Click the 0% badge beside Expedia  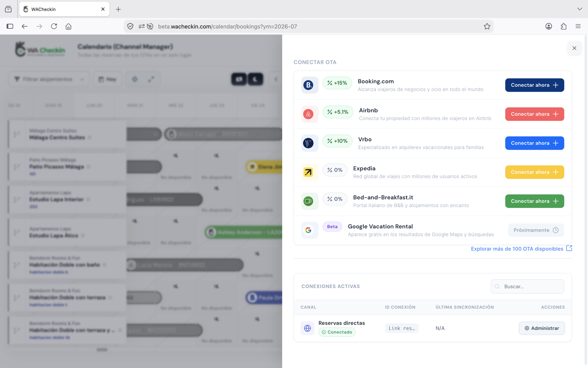coord(335,170)
